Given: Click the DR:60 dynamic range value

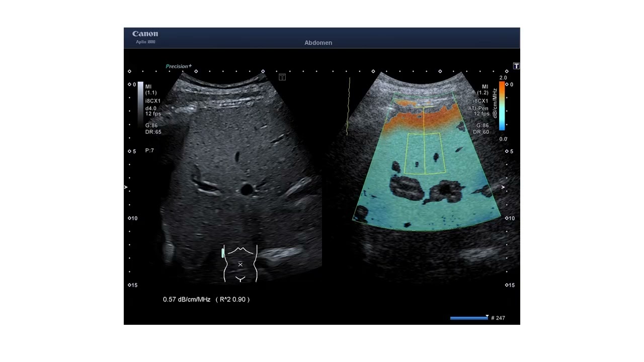Looking at the screenshot, I should click(x=481, y=132).
